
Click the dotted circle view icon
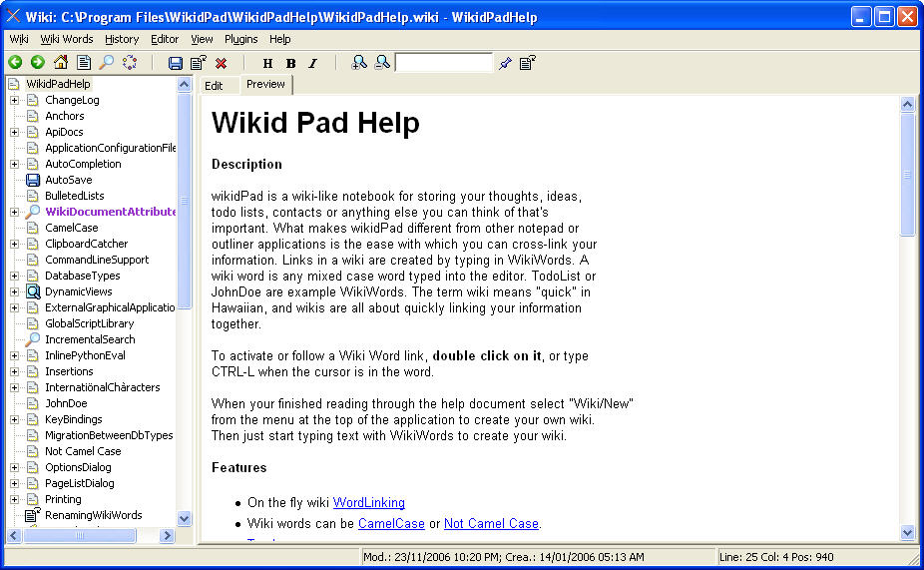click(130, 62)
